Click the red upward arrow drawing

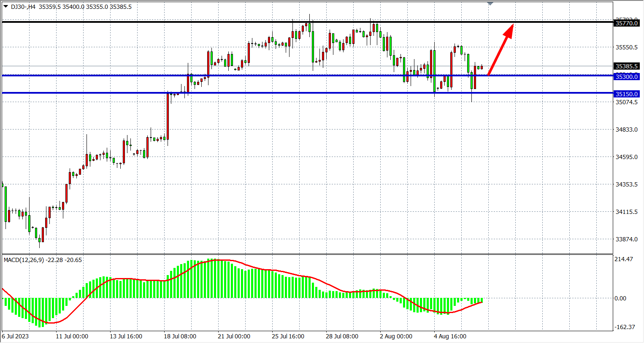(x=501, y=49)
